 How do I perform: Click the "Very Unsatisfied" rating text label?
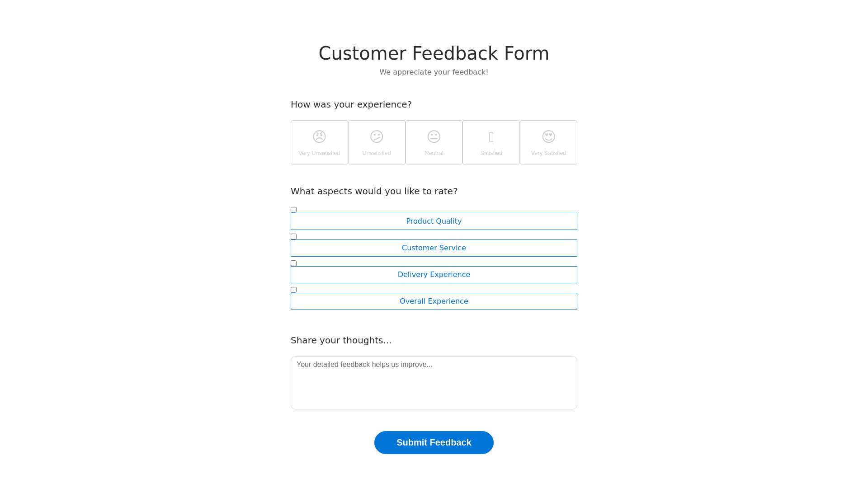coord(319,153)
